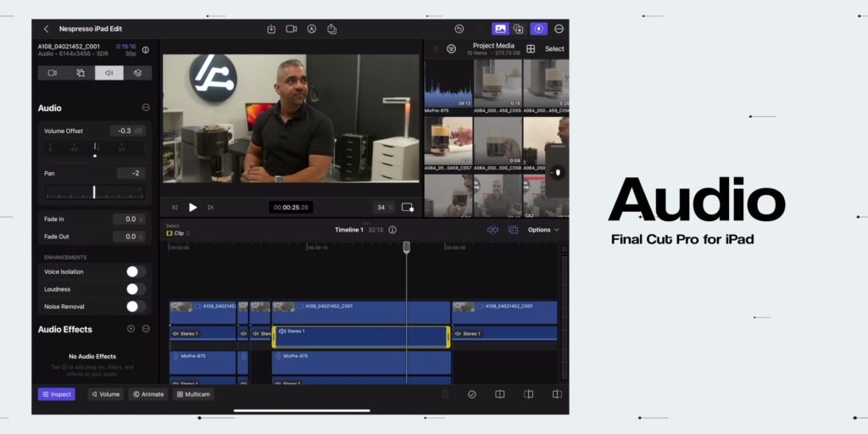Toggle Voice Isolation switch

point(136,272)
